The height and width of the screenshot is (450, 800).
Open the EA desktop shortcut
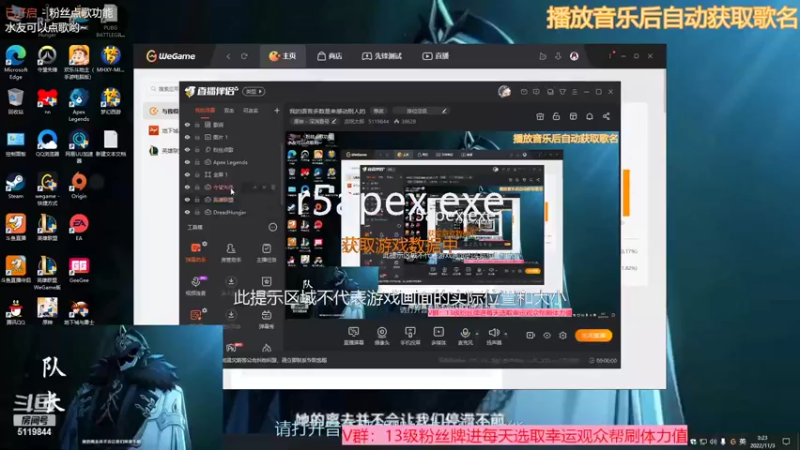[79, 228]
